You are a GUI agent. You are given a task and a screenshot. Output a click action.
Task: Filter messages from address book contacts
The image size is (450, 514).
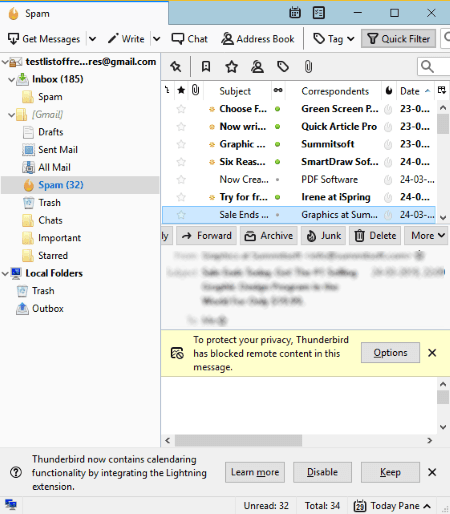coord(257,67)
